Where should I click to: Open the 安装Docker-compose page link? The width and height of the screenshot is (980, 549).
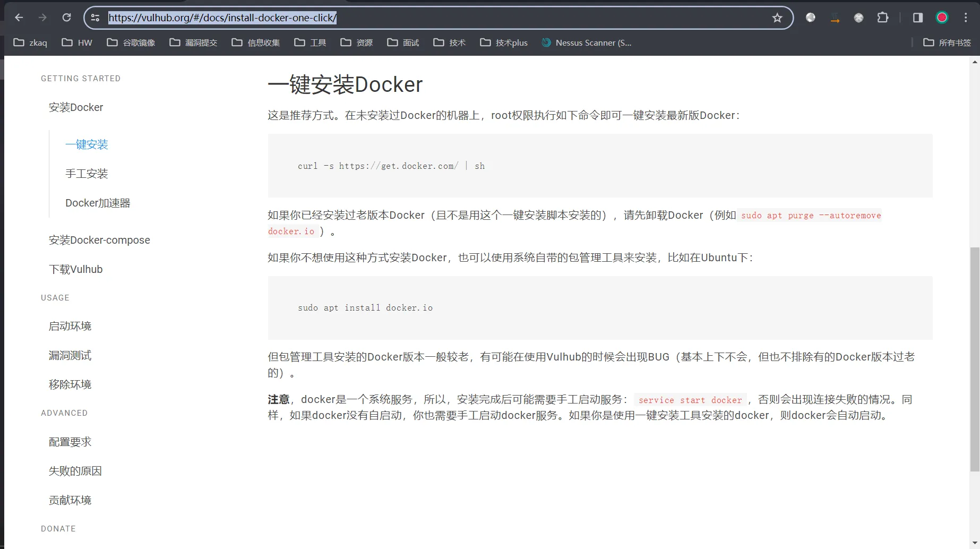tap(99, 240)
